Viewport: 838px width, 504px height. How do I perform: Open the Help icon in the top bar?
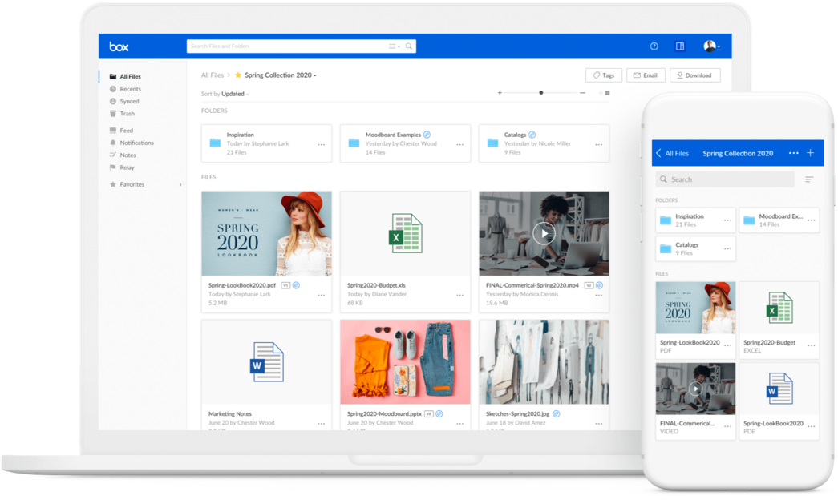click(654, 46)
